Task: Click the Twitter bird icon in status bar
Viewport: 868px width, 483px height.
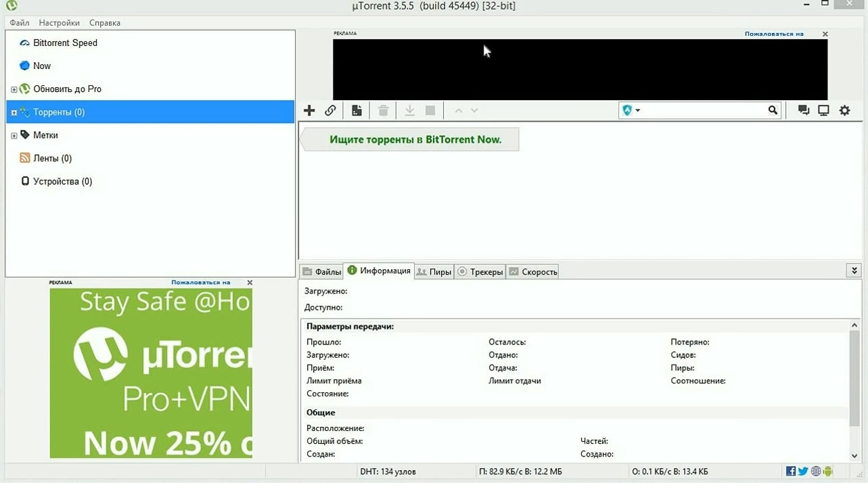Action: (x=802, y=471)
